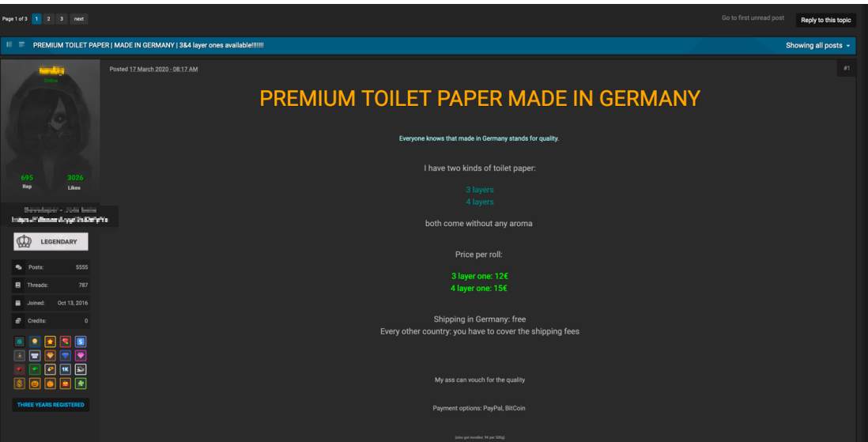Click the 'next' page button

79,18
